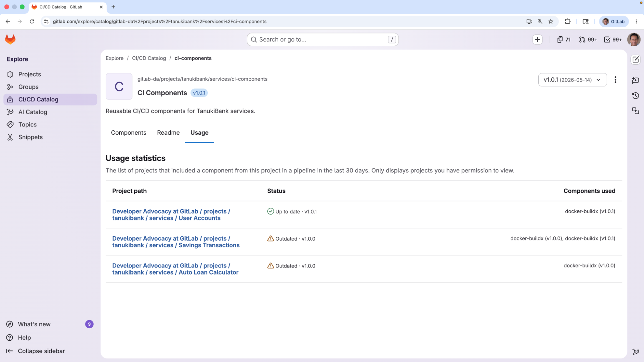Open Help menu in sidebar
This screenshot has width=644, height=362.
(x=50, y=338)
